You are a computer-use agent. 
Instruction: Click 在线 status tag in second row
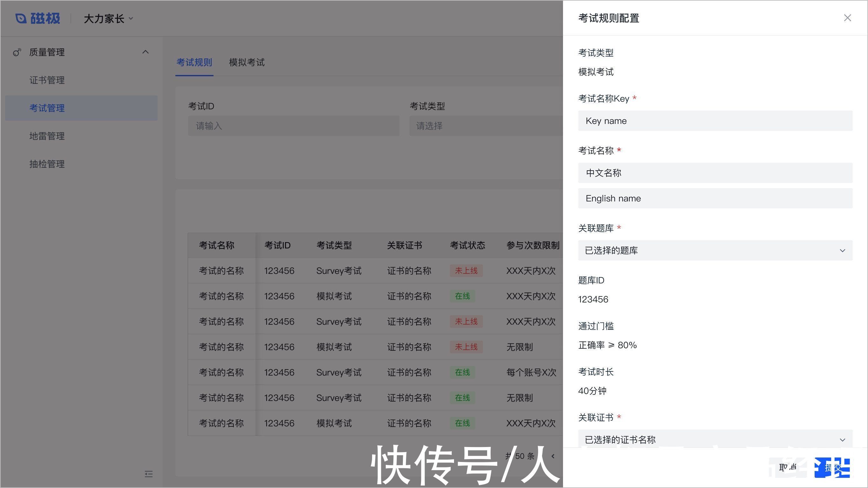[x=462, y=296]
